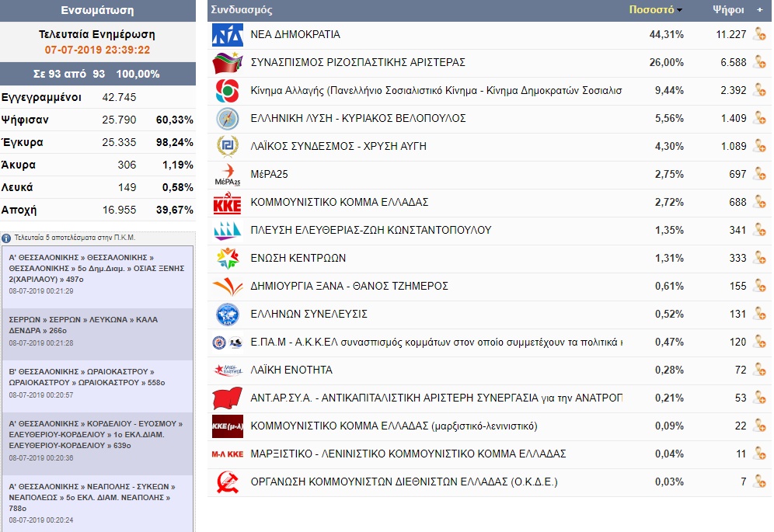
Task: Select the ΛΑΪΚΟΣ ΣΥΝΔΕΣΜΟΣ - ΧΡΥΣΗ ΑΥΓΗ name
Action: tap(339, 146)
